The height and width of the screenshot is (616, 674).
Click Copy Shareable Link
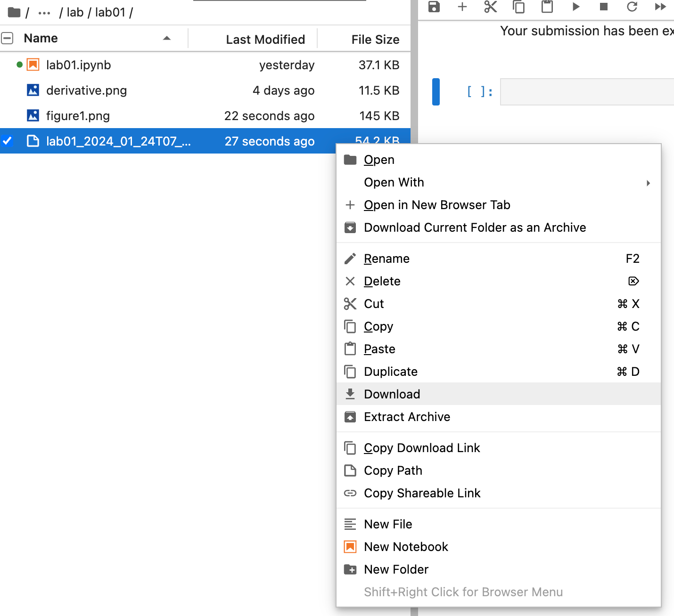pyautogui.click(x=422, y=493)
